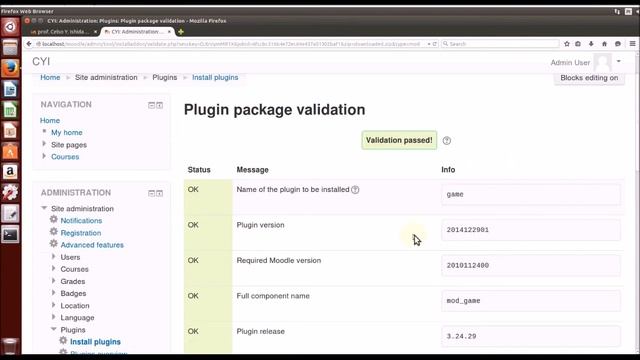Click Home in the breadcrumb
The width and height of the screenshot is (640, 360).
(50, 78)
